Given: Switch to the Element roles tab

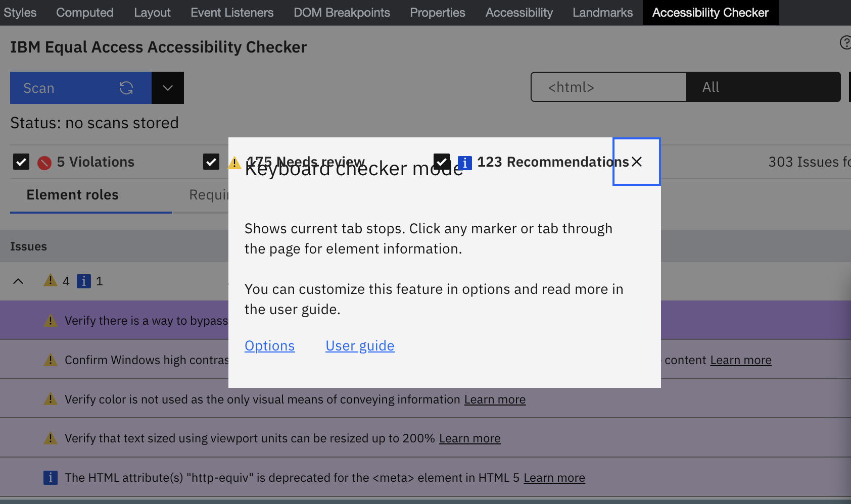Looking at the screenshot, I should coord(72,195).
